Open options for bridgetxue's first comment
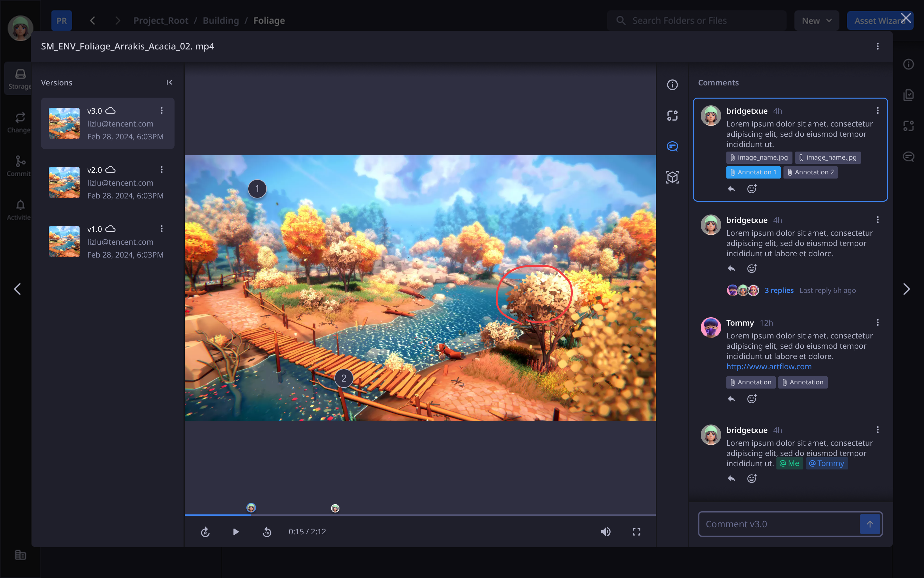 (x=878, y=110)
